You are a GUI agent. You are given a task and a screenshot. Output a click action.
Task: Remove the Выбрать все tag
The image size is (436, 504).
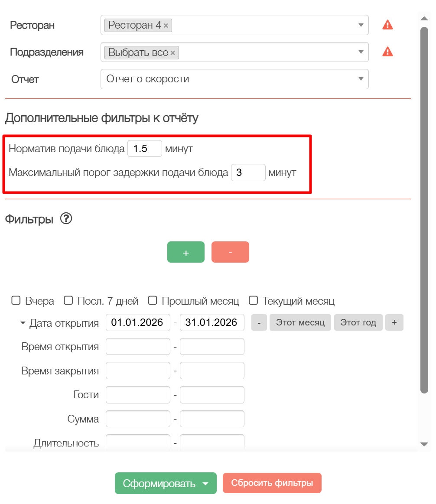coord(172,53)
